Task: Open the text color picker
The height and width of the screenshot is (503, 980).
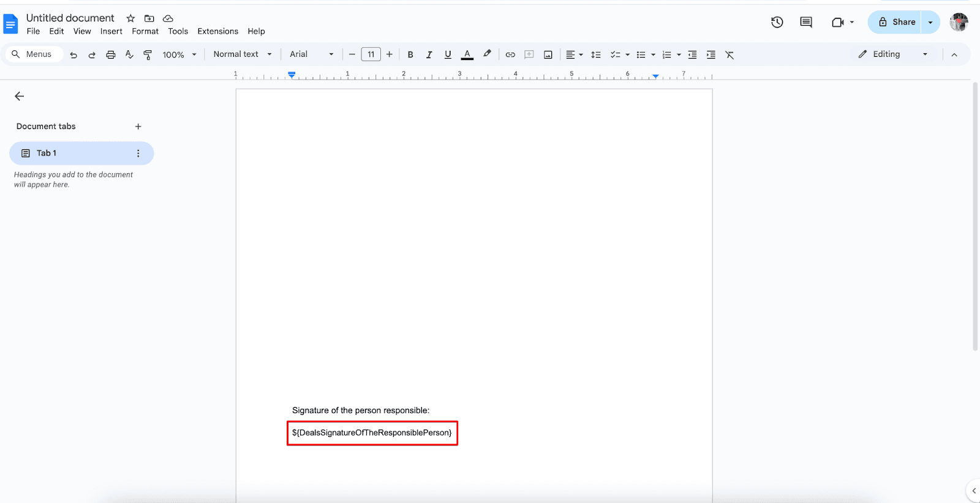Action: 467,54
